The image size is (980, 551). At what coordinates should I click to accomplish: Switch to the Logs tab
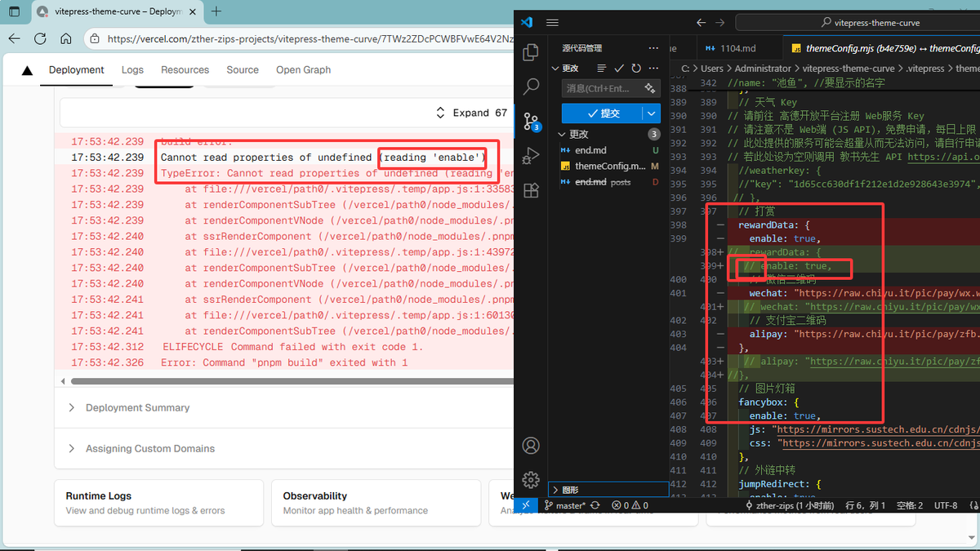132,70
